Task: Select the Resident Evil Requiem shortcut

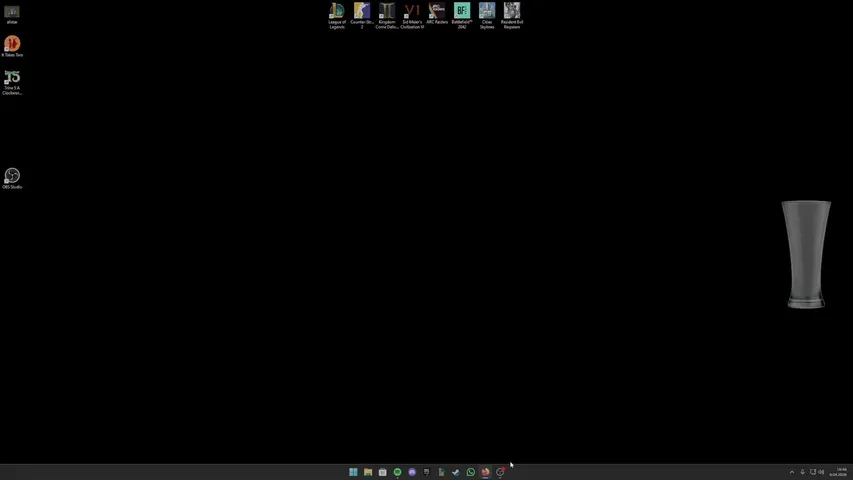Action: click(x=512, y=15)
